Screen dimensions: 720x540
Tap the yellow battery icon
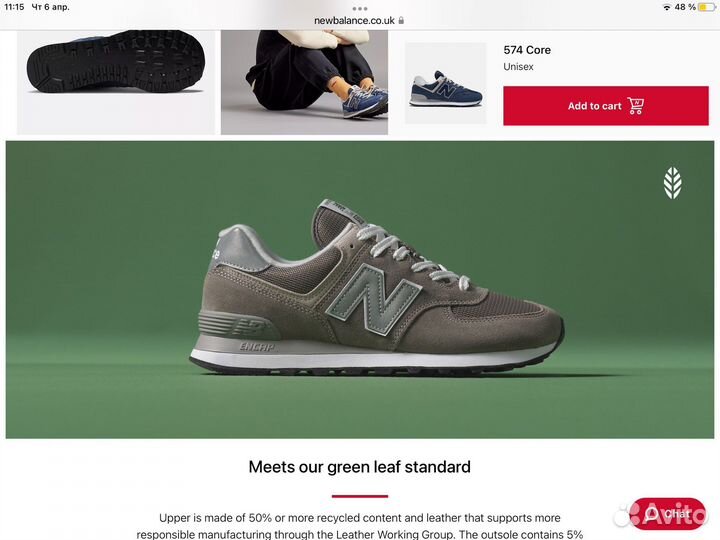[706, 7]
